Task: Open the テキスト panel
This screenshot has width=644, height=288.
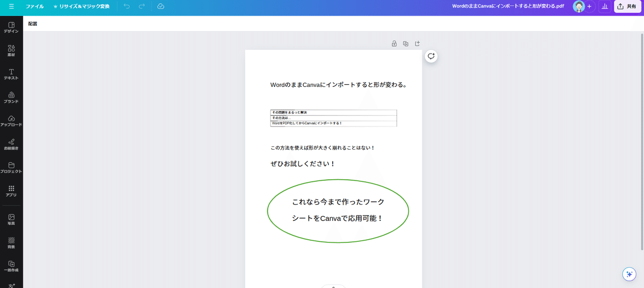Action: click(11, 74)
